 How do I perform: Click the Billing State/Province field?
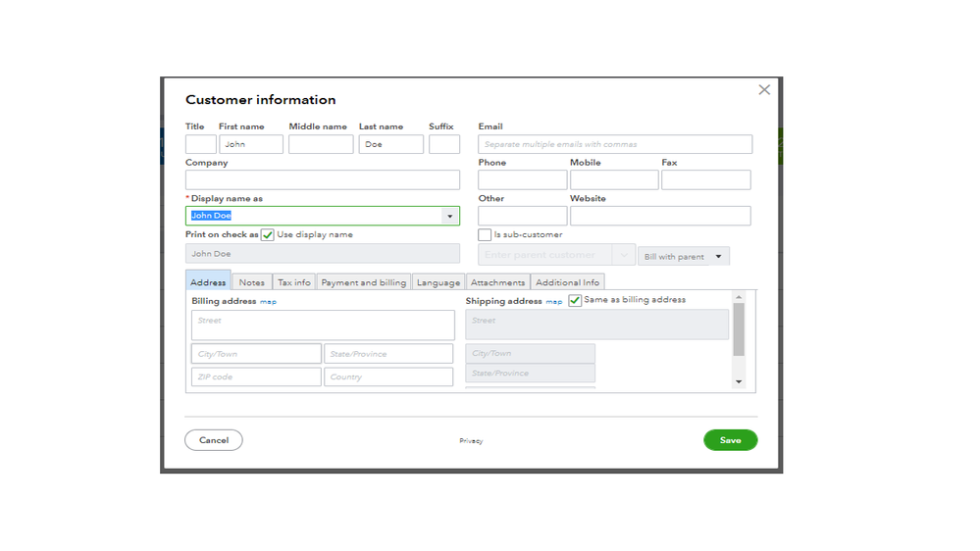pos(388,354)
